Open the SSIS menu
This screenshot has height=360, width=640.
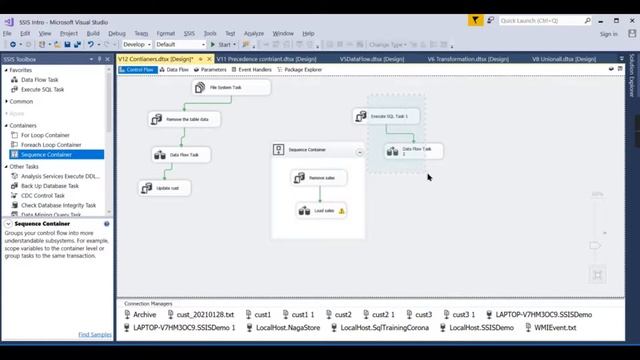189,33
